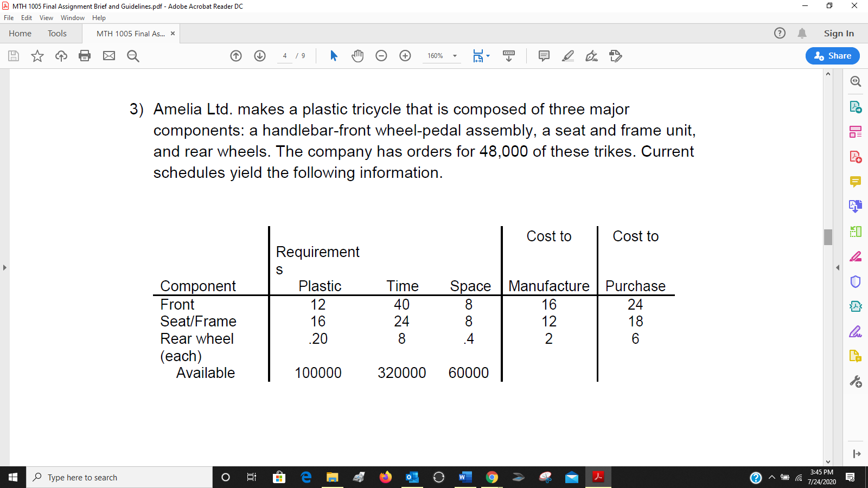Screen dimensions: 868x488
Task: Collapse the right tools pane arrow
Action: click(838, 267)
